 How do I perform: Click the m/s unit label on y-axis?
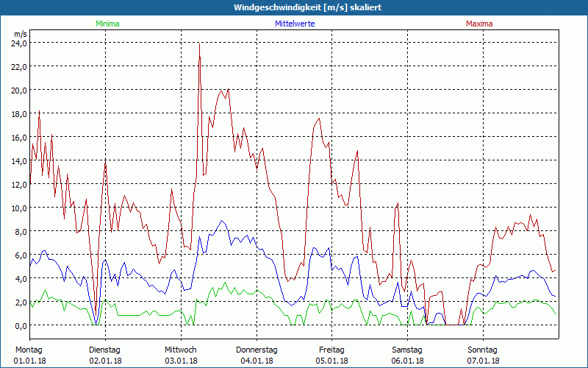pyautogui.click(x=21, y=34)
